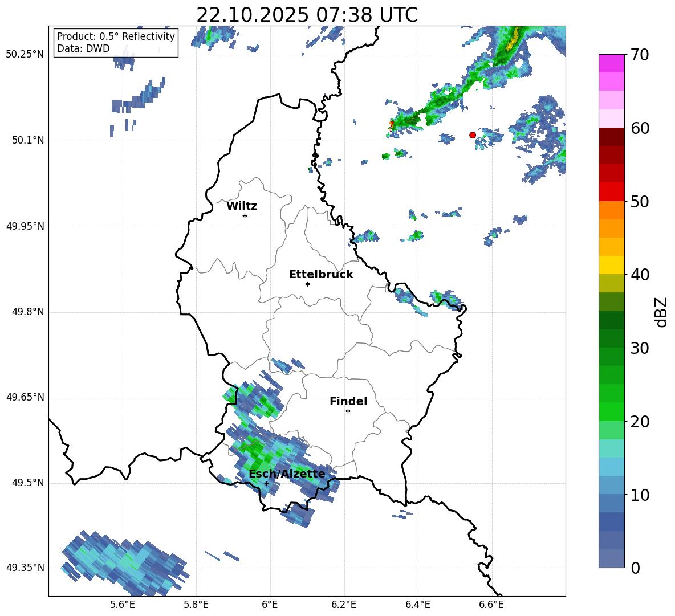This screenshot has height=616, width=675.
Task: Click the 49.8°N latitude tick label
Action: click(x=28, y=312)
